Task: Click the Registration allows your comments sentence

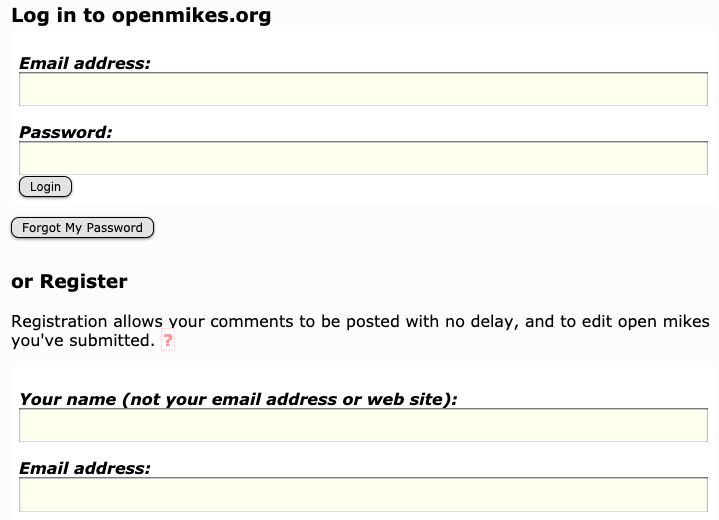Action: click(x=360, y=331)
